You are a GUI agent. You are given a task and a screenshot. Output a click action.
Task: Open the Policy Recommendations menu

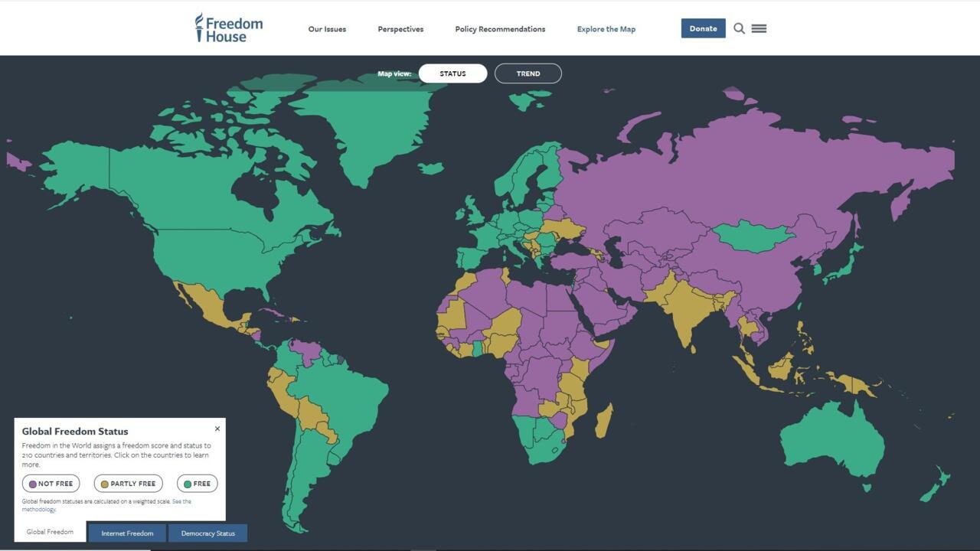click(500, 29)
